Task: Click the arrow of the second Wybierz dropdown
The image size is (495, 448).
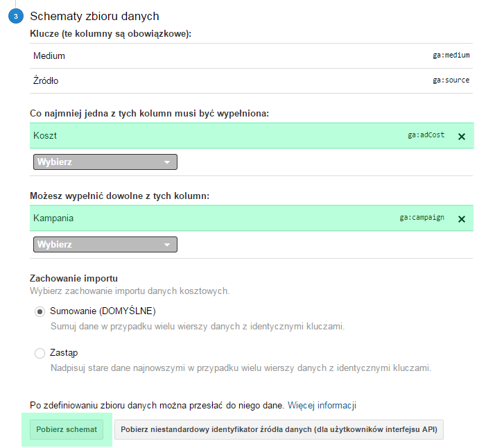Action: click(167, 245)
